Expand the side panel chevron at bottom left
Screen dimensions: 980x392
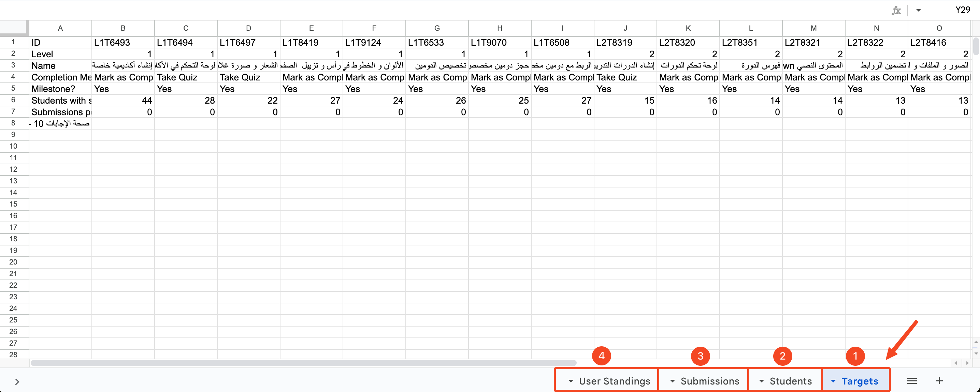pos(17,381)
